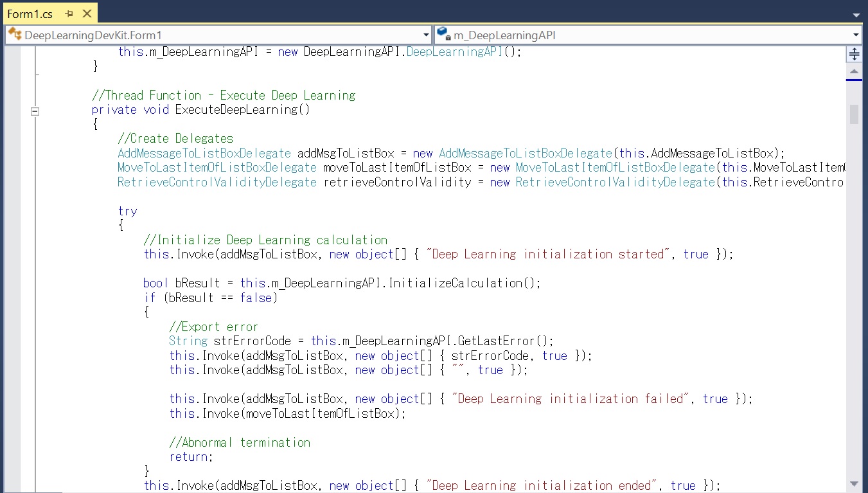Select the Form1.cs document tab

(x=30, y=13)
